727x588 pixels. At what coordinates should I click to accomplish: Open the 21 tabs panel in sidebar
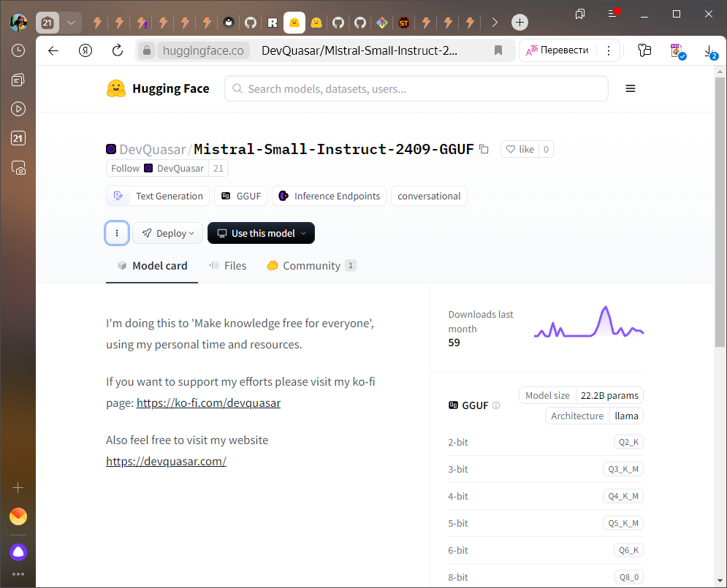pos(18,138)
